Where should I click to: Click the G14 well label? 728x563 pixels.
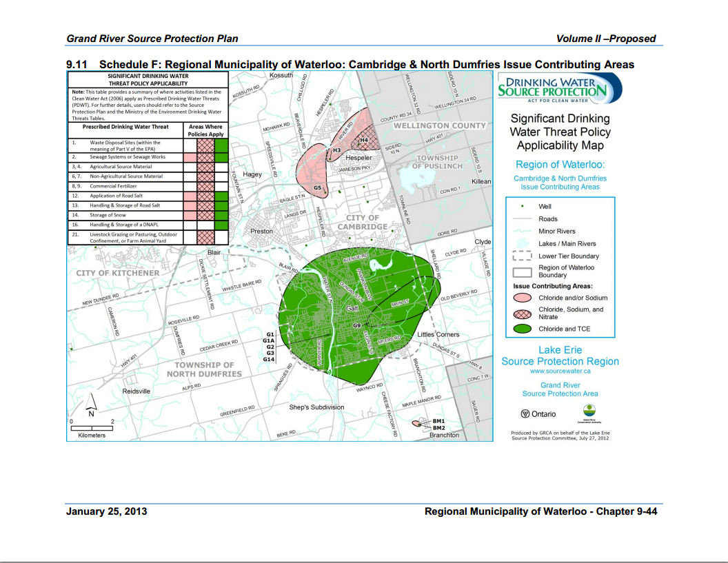point(269,359)
